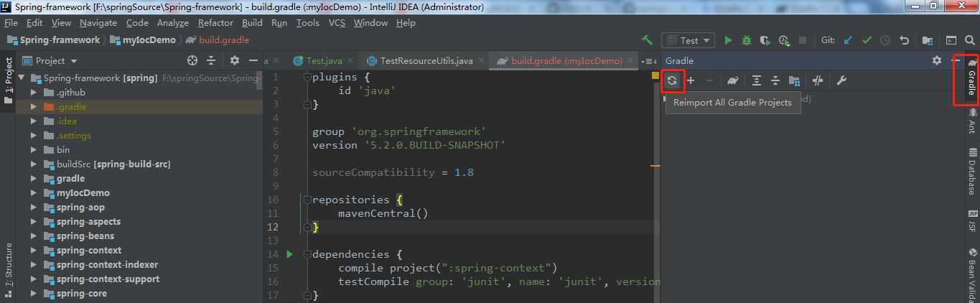Image resolution: width=980 pixels, height=303 pixels.
Task: Open Project panel gear settings
Action: pos(235,60)
